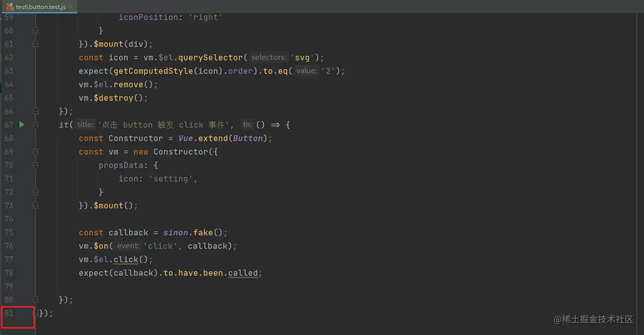644x335 pixels.
Task: Place the cursor on iconPosition on line 59
Action: (148, 17)
